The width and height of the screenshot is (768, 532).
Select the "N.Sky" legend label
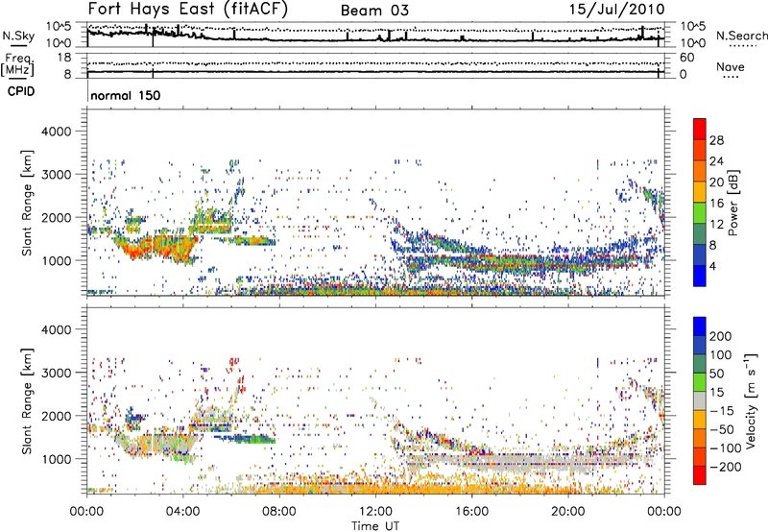(x=18, y=36)
